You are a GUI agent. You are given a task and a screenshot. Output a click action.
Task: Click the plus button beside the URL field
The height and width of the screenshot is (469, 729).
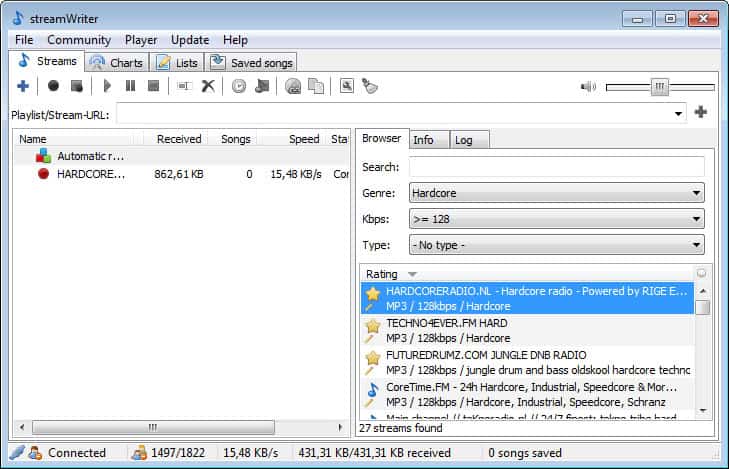(701, 112)
